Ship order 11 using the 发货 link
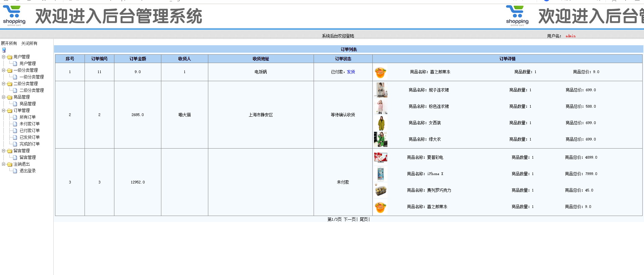Image resolution: width=644 pixels, height=275 pixels. (x=351, y=72)
